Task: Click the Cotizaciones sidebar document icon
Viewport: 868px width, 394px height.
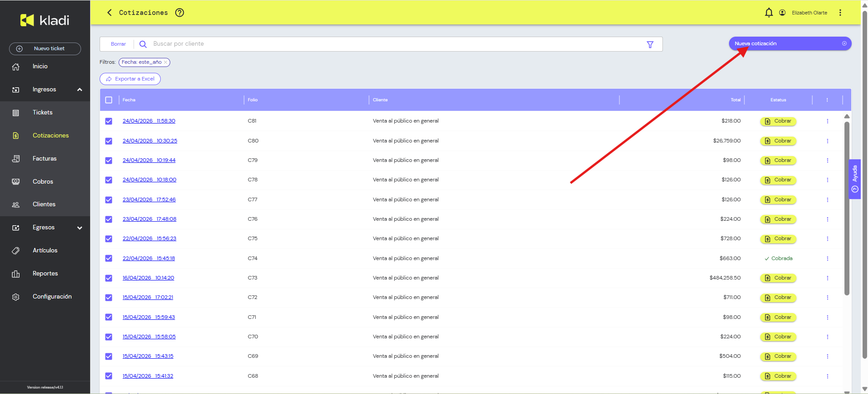Action: tap(16, 136)
